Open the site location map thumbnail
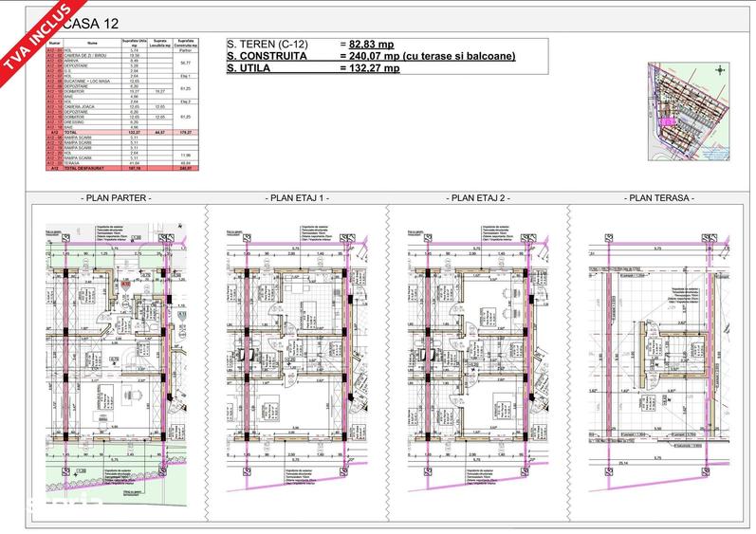Image resolution: width=756 pixels, height=534 pixels. [x=689, y=111]
